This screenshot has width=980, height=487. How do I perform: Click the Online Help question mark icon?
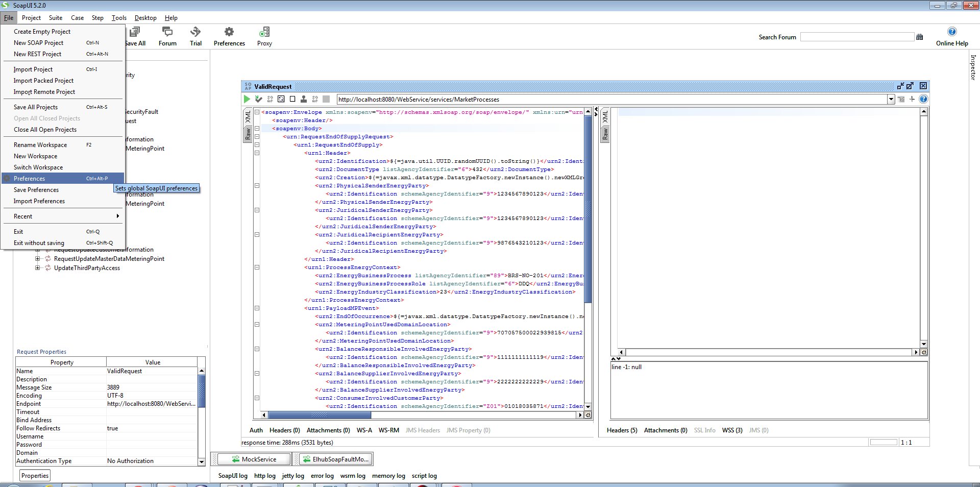click(952, 32)
